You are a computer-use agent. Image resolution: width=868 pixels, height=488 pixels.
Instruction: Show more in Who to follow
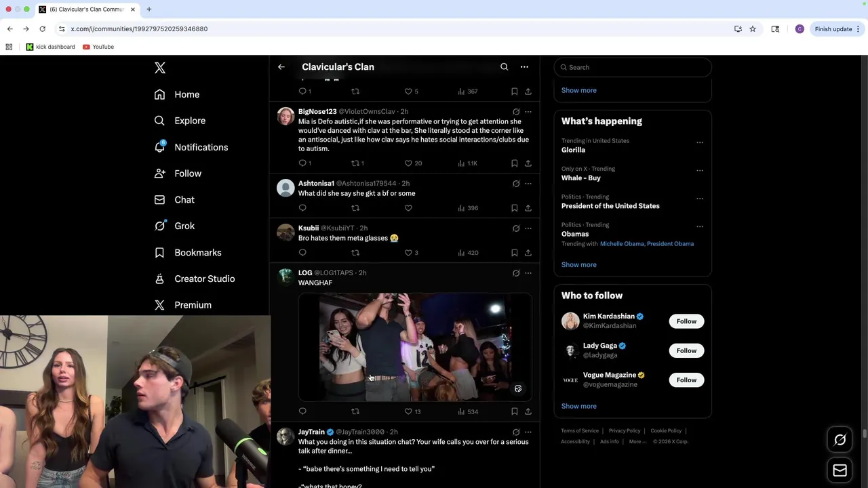tap(579, 406)
